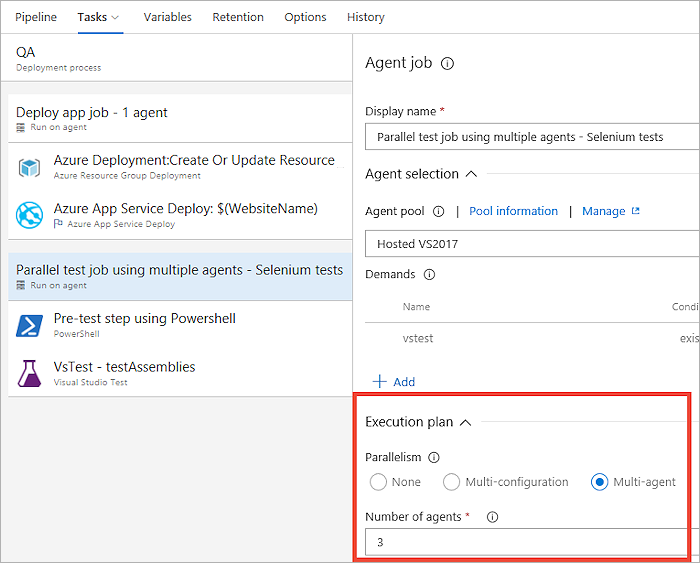Select the None parallelism option
Screen dimensions: 700x563
pos(378,482)
